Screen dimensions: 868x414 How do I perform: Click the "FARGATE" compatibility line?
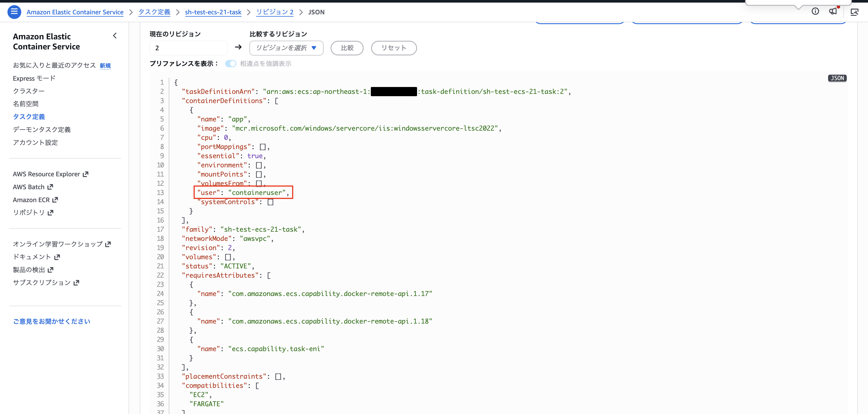click(207, 404)
